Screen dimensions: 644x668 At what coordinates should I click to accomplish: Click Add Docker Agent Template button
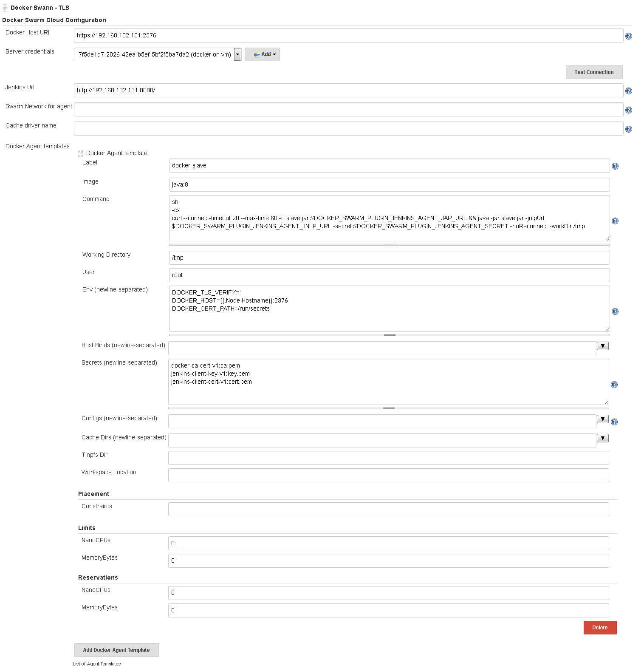point(116,650)
